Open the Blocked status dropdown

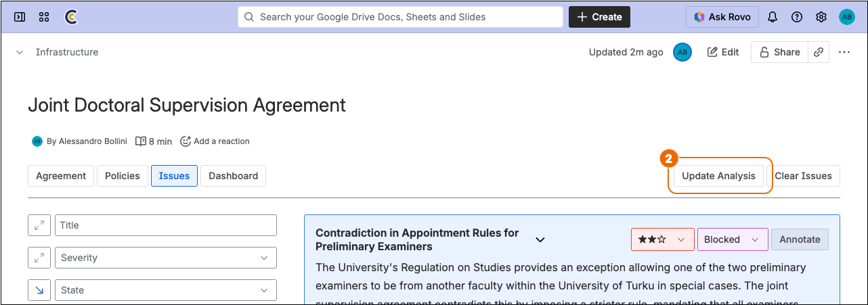pos(732,239)
